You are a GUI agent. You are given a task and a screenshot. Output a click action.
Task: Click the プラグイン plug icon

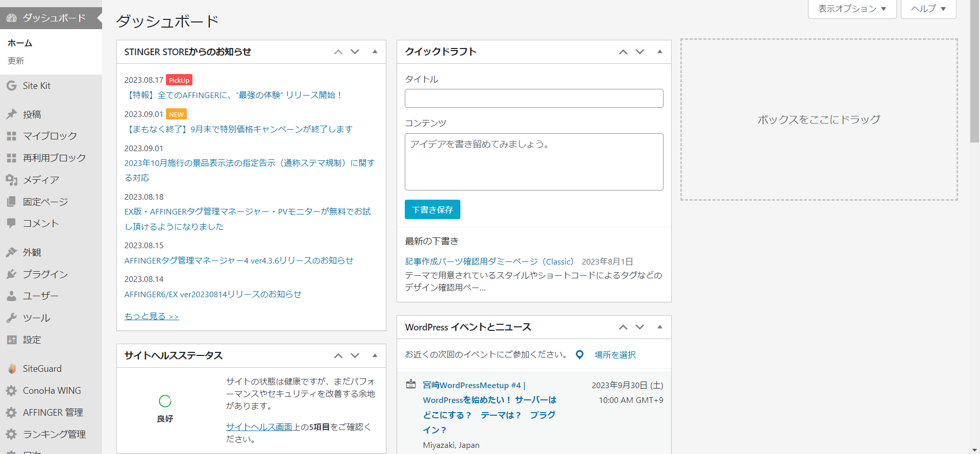(11, 274)
